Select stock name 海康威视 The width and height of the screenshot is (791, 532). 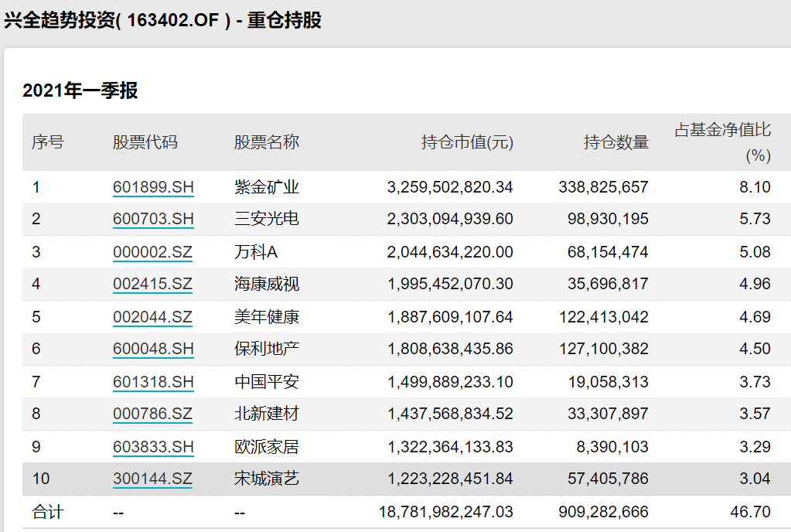266,283
